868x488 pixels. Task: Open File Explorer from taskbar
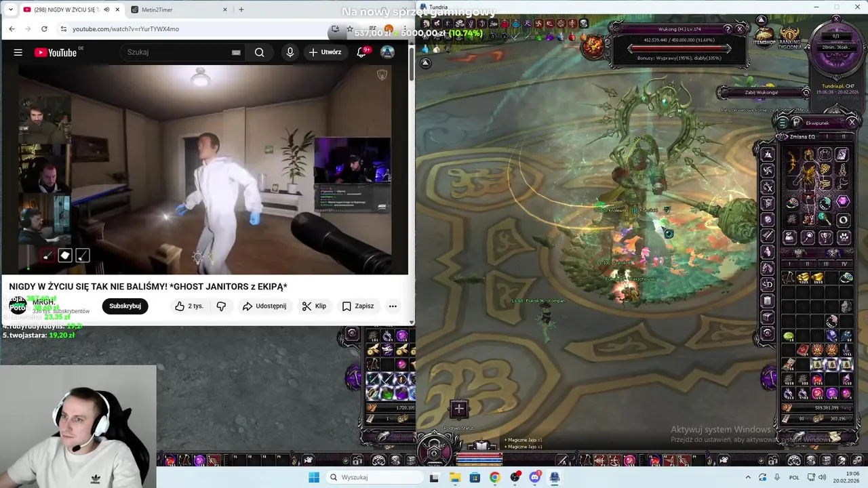(454, 477)
